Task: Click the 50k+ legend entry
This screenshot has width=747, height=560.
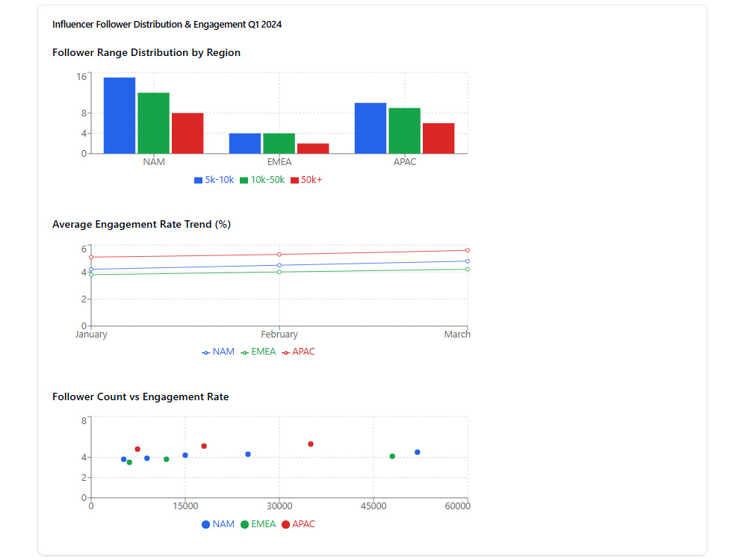Action: [306, 180]
